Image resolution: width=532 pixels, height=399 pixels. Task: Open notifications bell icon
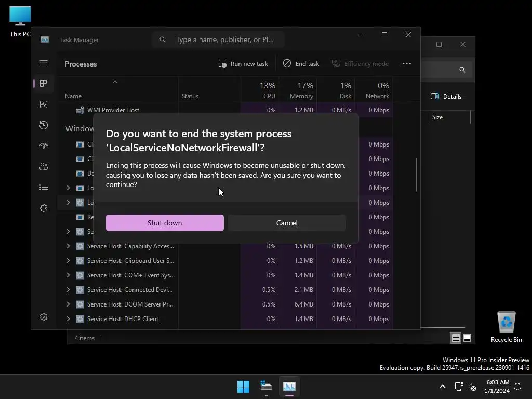click(517, 387)
